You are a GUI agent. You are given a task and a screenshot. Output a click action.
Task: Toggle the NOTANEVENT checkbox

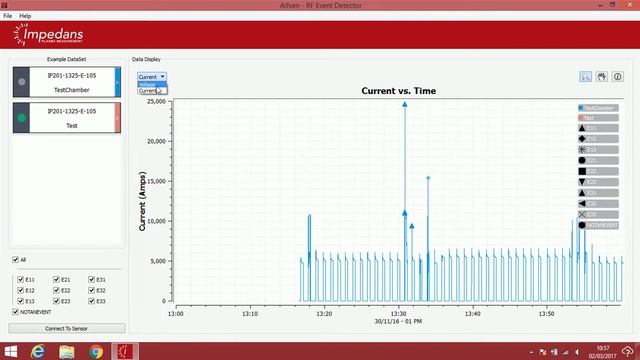pyautogui.click(x=16, y=312)
